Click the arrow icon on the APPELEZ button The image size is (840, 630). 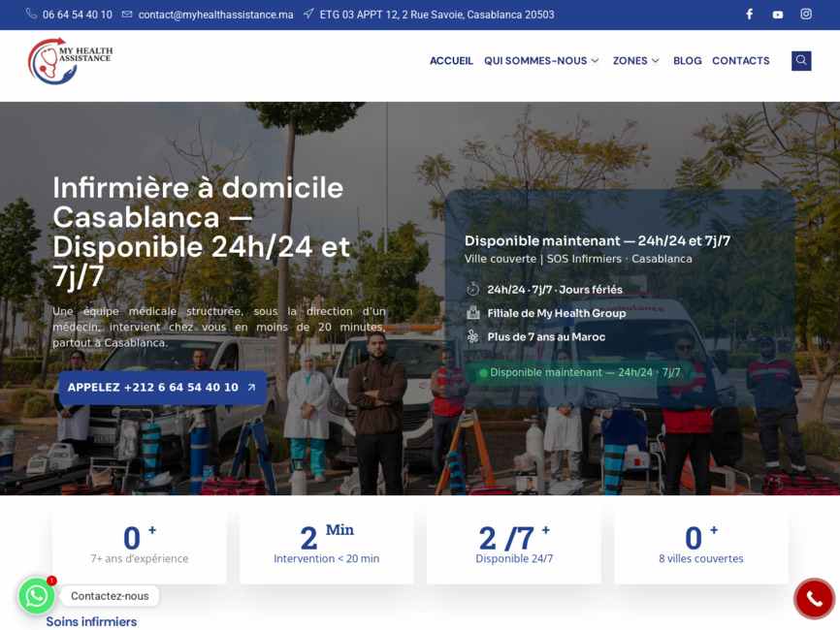pyautogui.click(x=251, y=387)
